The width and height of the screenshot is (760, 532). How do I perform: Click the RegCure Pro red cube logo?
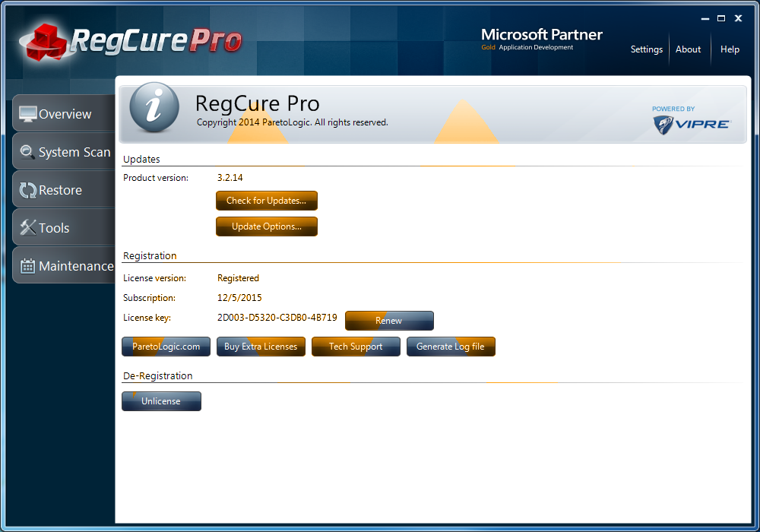point(46,43)
